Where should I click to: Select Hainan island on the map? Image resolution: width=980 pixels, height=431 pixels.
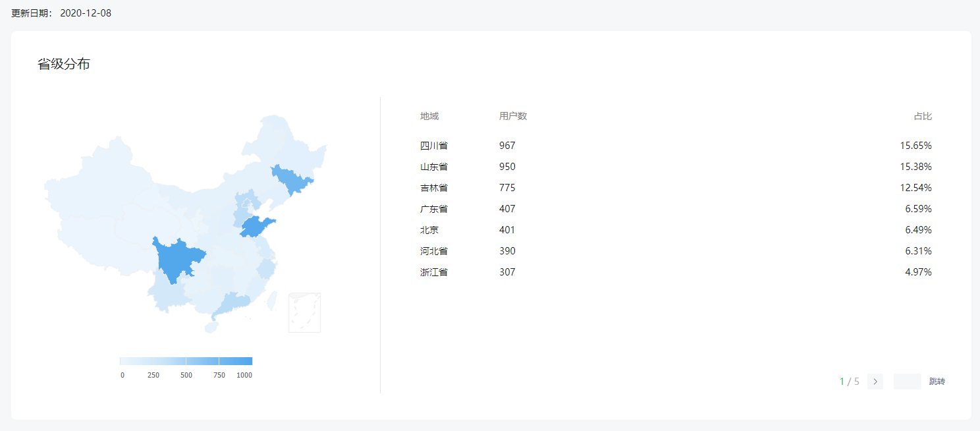tap(211, 326)
